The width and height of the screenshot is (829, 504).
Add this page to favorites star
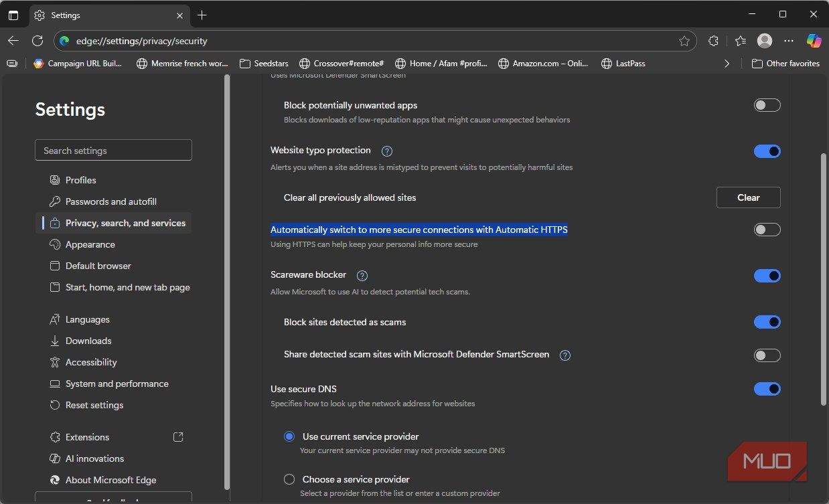pyautogui.click(x=684, y=41)
